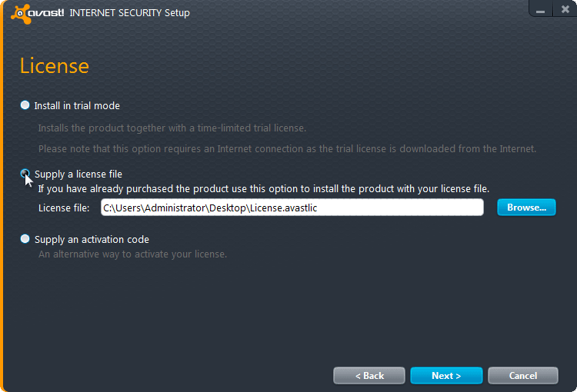The image size is (577, 392).
Task: Click the time-limited trial license description
Action: [x=172, y=128]
